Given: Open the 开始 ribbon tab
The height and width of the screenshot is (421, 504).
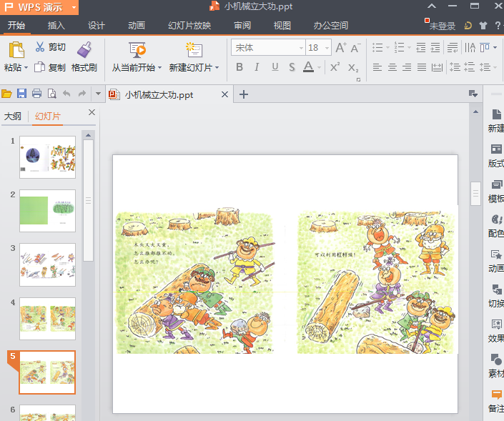Looking at the screenshot, I should pyautogui.click(x=16, y=26).
